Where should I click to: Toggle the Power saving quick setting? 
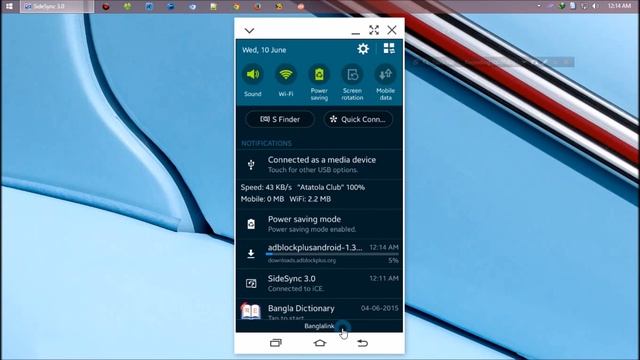[x=319, y=74]
